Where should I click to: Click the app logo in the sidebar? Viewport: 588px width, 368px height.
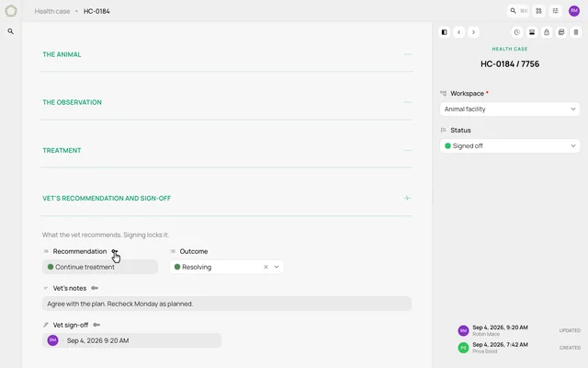coord(11,11)
